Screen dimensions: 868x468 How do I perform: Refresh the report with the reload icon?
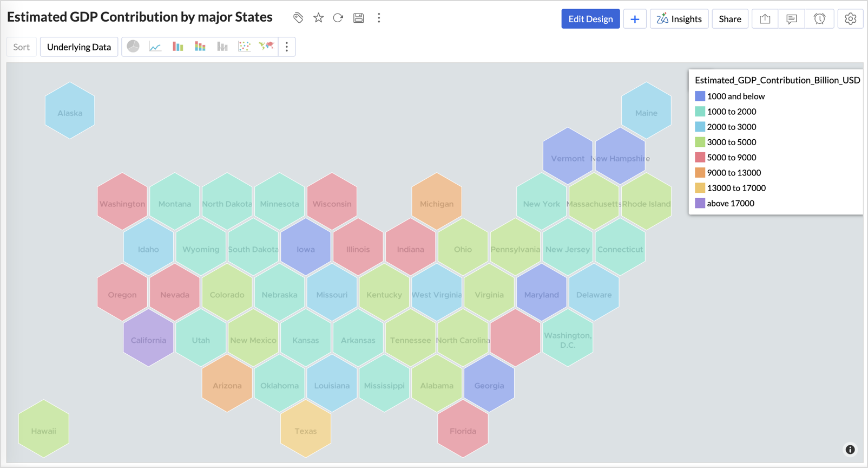[338, 18]
